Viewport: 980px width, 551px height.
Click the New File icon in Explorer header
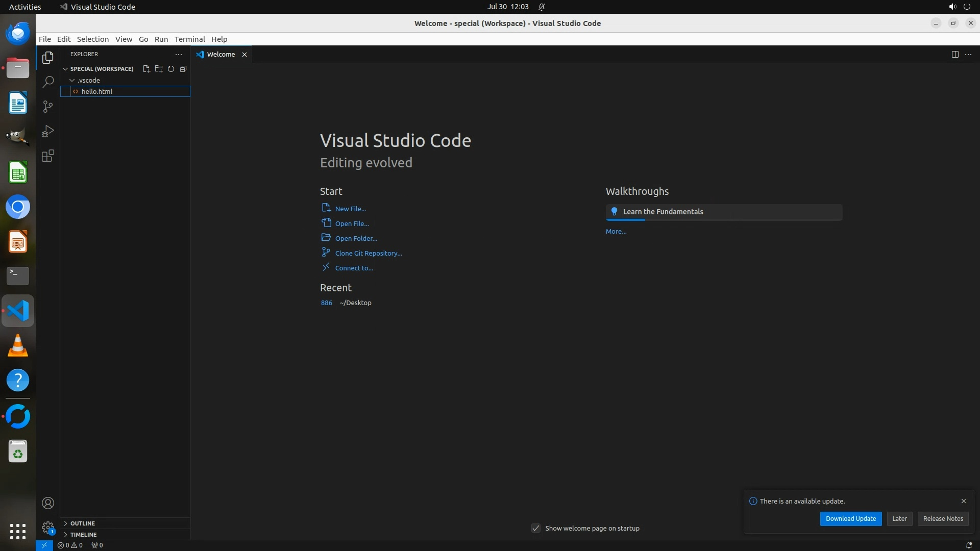(146, 69)
